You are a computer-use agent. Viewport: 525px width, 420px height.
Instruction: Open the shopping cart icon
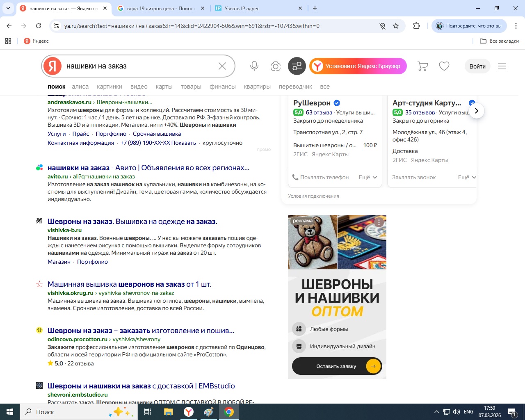[x=422, y=66]
